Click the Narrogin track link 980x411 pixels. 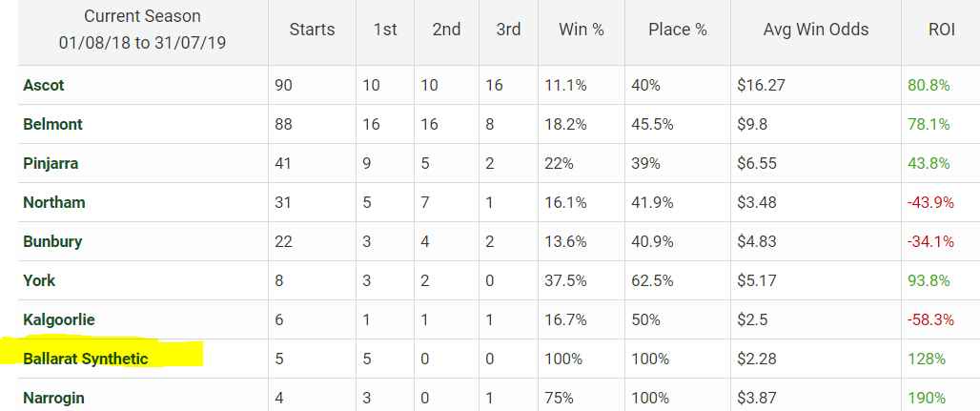[53, 398]
